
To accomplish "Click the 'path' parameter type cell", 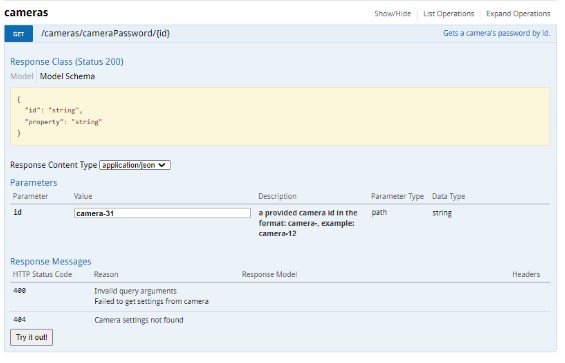I will click(379, 212).
